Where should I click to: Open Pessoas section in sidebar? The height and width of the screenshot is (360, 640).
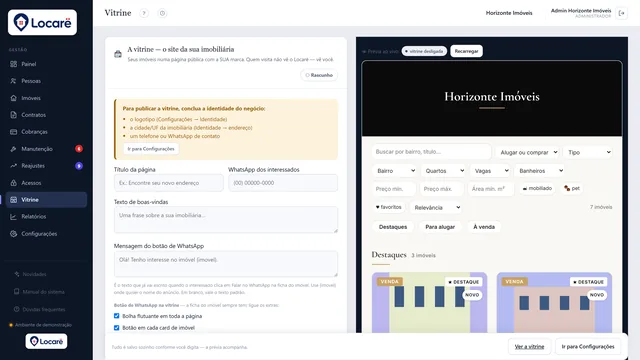coord(46,81)
